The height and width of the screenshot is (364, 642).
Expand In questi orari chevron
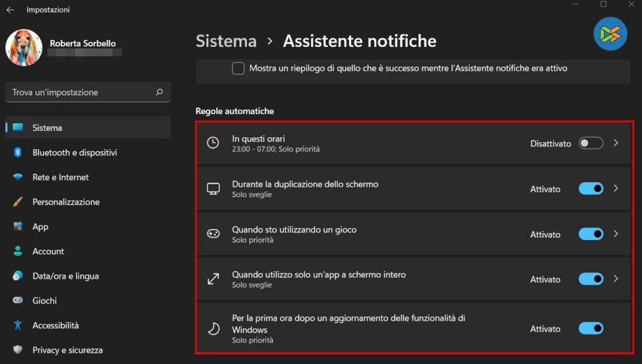click(x=616, y=143)
